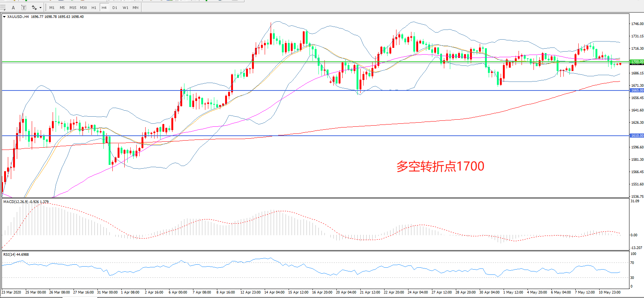Screen dimensions: 644x298
Task: Switch to M15 timeframe
Action: (x=72, y=7)
